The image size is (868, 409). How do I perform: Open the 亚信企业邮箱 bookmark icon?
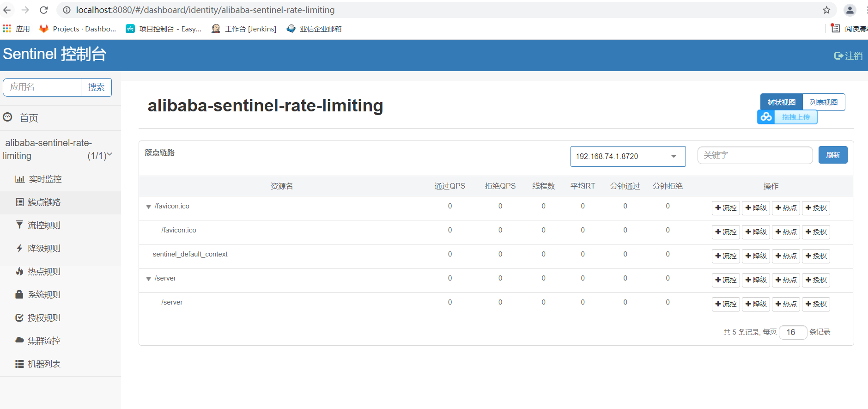291,29
